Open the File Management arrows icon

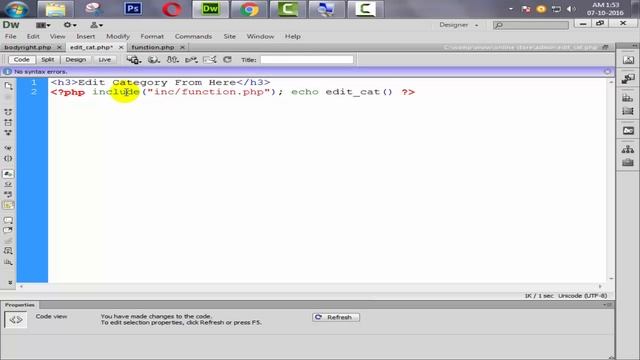point(173,60)
